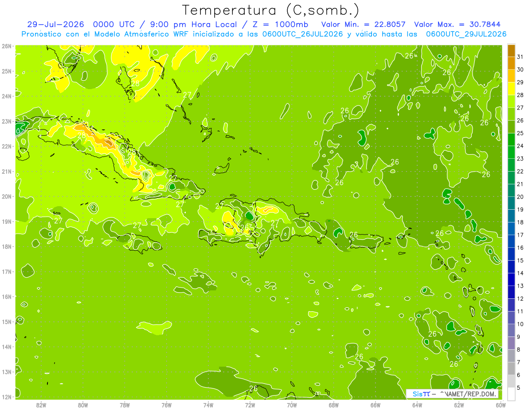The image size is (532, 411).
Task: Click the '25' color scale label
Action: pyautogui.click(x=520, y=133)
